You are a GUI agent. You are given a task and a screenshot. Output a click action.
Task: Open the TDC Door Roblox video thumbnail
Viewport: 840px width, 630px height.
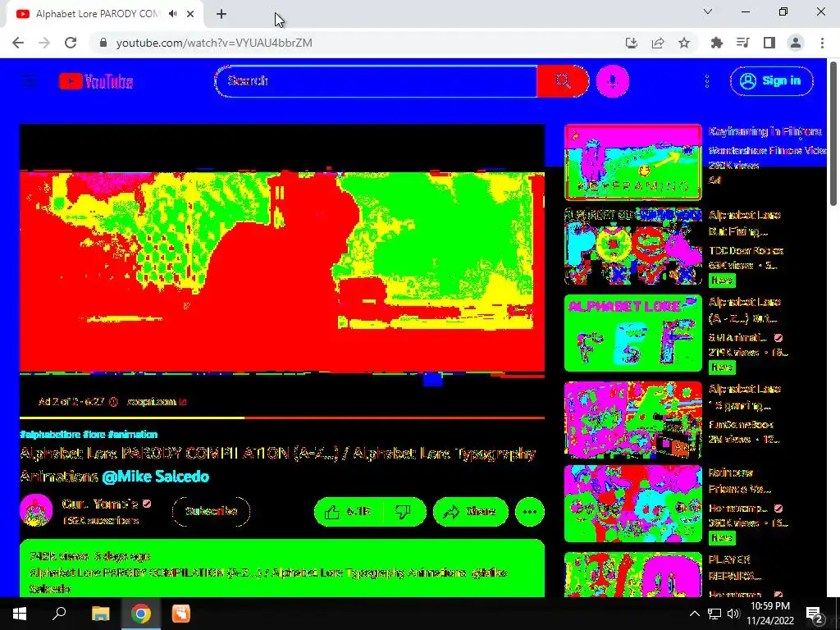coord(632,246)
